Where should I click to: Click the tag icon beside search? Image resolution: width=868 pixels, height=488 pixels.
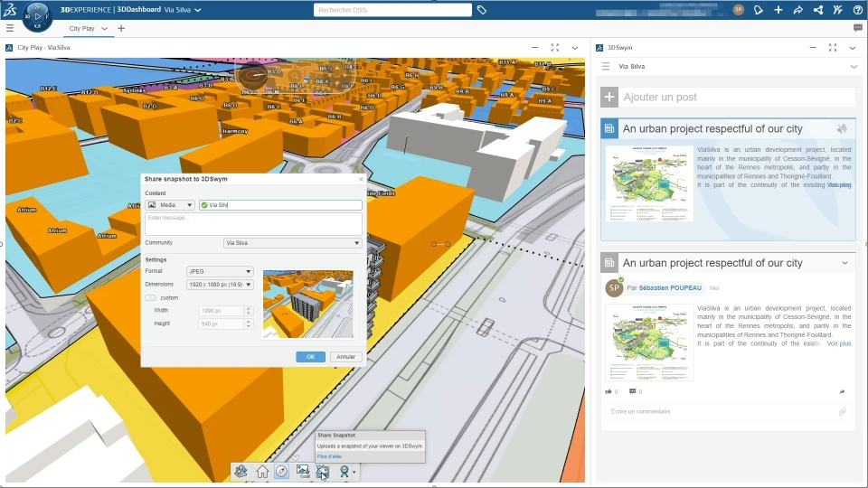click(482, 10)
